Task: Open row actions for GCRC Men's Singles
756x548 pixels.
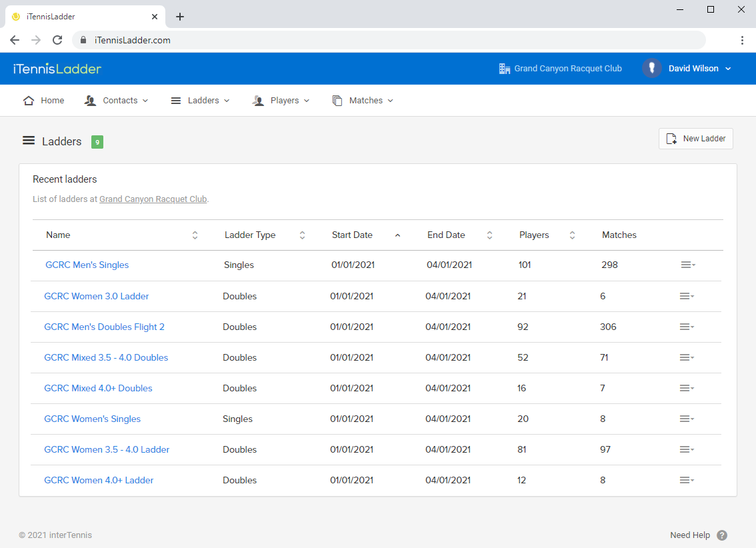Action: [x=688, y=265]
